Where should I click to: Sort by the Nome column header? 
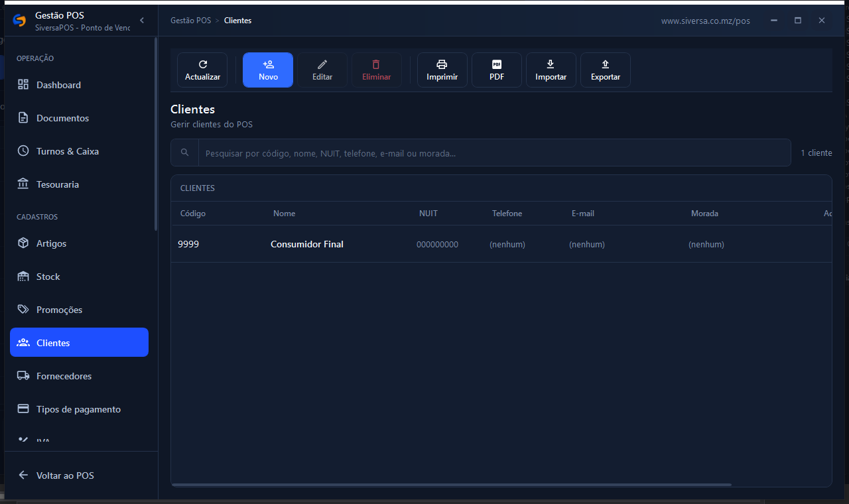[284, 214]
